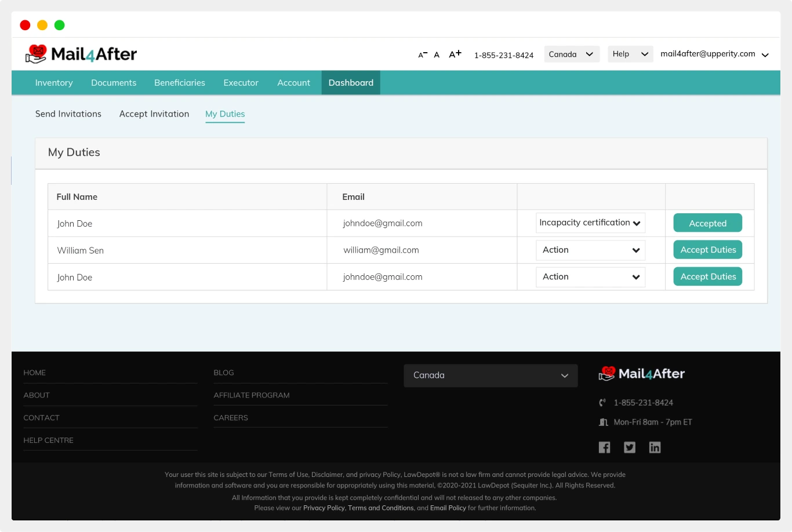Open the Action dropdown for William Sen
This screenshot has width=792, height=532.
[x=590, y=250]
